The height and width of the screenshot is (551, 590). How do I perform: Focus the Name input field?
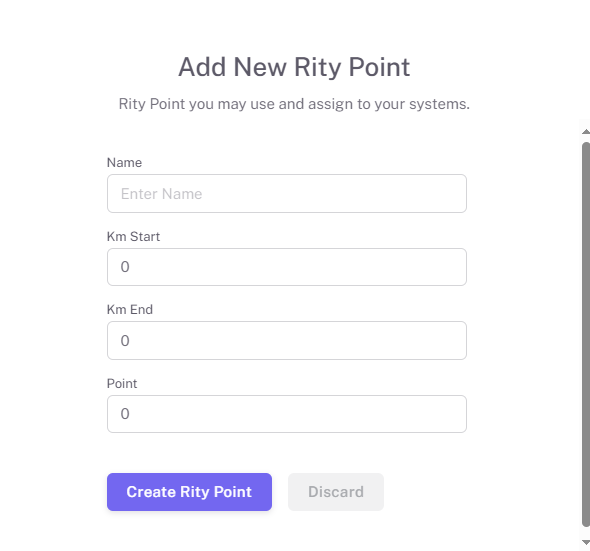(x=287, y=193)
